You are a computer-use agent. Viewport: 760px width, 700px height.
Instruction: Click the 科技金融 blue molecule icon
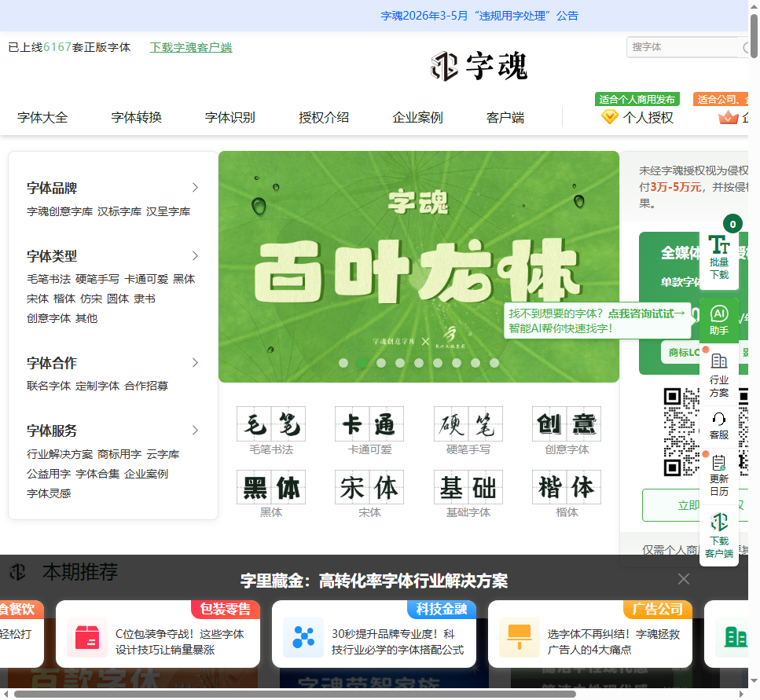[303, 637]
